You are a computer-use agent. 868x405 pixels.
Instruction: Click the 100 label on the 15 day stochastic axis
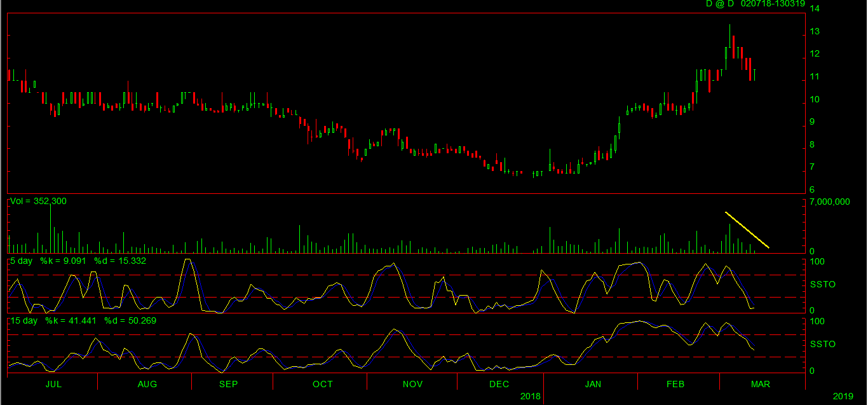(x=817, y=321)
